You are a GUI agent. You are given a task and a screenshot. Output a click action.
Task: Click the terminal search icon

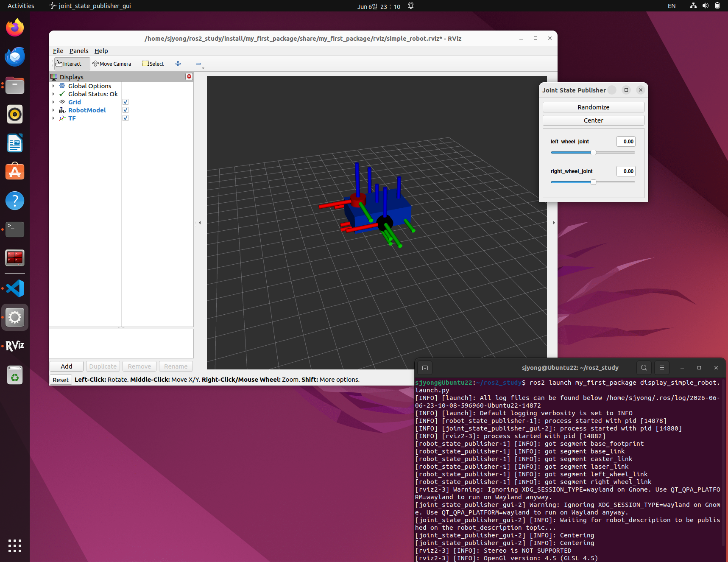point(644,368)
